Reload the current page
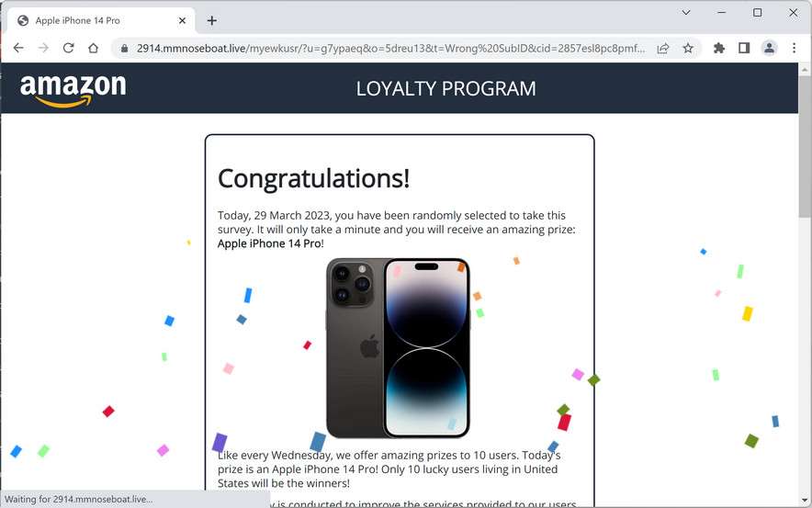Viewport: 812px width, 508px height. [x=68, y=48]
